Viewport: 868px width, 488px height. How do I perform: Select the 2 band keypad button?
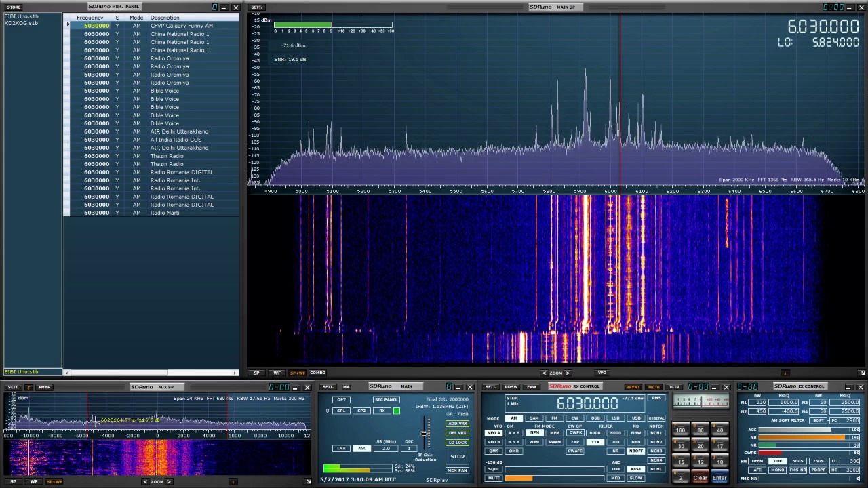[680, 476]
